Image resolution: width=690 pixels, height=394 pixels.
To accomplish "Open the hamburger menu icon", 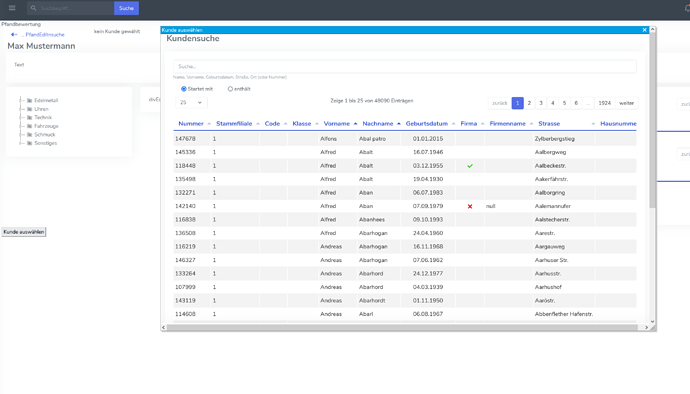I will point(12,8).
